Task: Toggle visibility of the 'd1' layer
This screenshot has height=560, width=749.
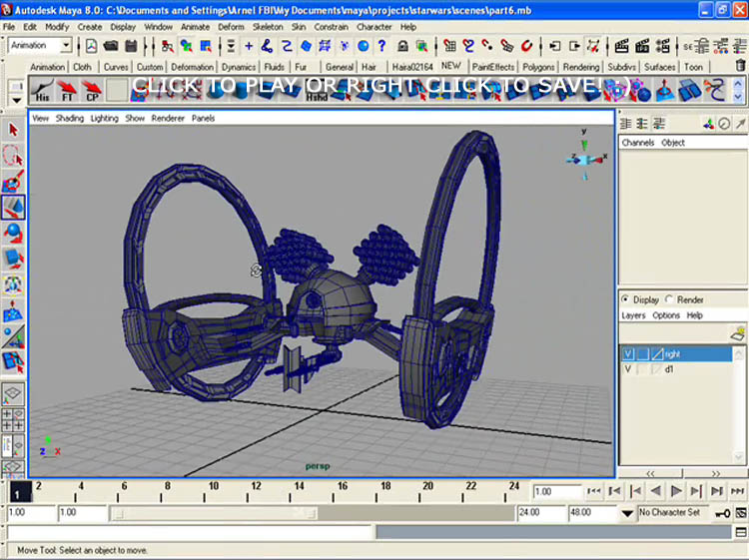Action: click(628, 369)
